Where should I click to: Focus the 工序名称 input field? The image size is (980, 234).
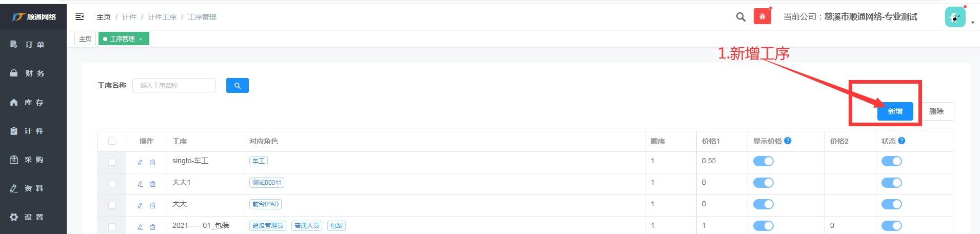174,86
